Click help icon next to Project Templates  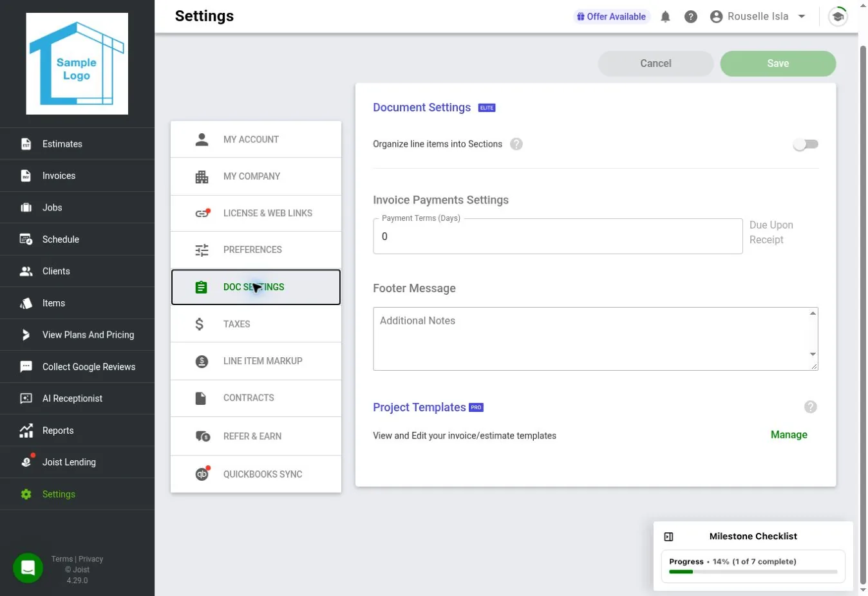pyautogui.click(x=811, y=407)
